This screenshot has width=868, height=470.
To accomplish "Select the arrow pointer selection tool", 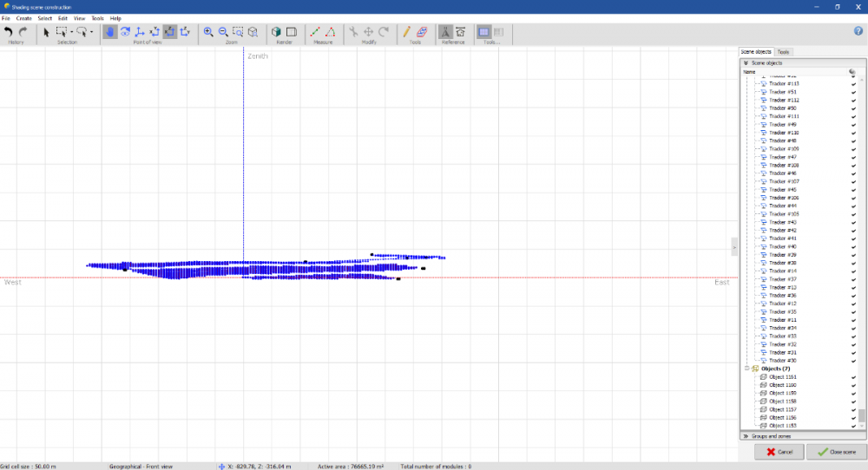I will point(47,32).
